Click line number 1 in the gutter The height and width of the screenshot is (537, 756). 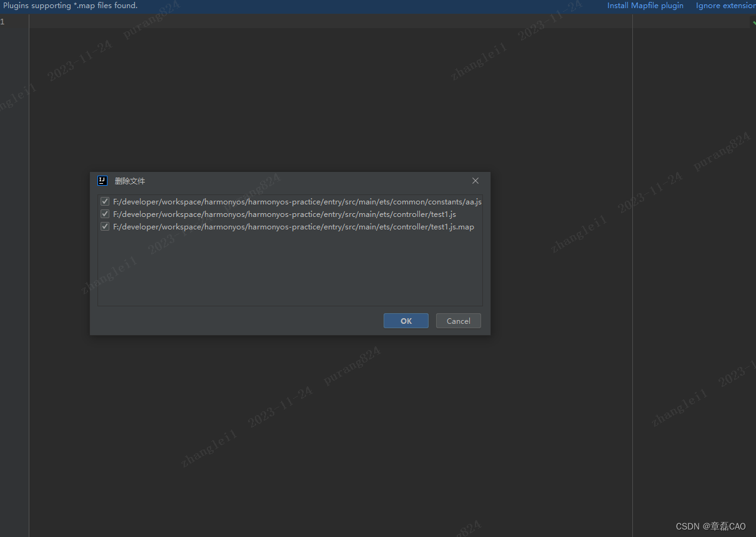point(2,21)
